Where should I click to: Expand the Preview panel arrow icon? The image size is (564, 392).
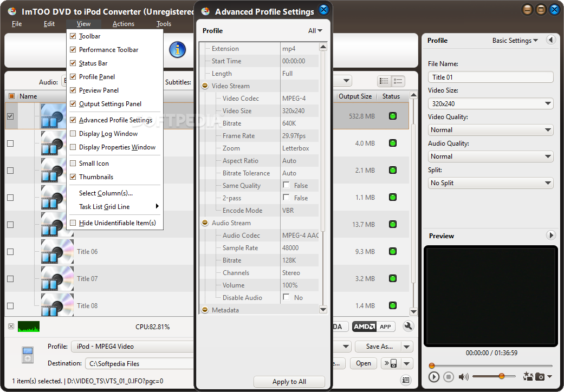click(x=550, y=236)
